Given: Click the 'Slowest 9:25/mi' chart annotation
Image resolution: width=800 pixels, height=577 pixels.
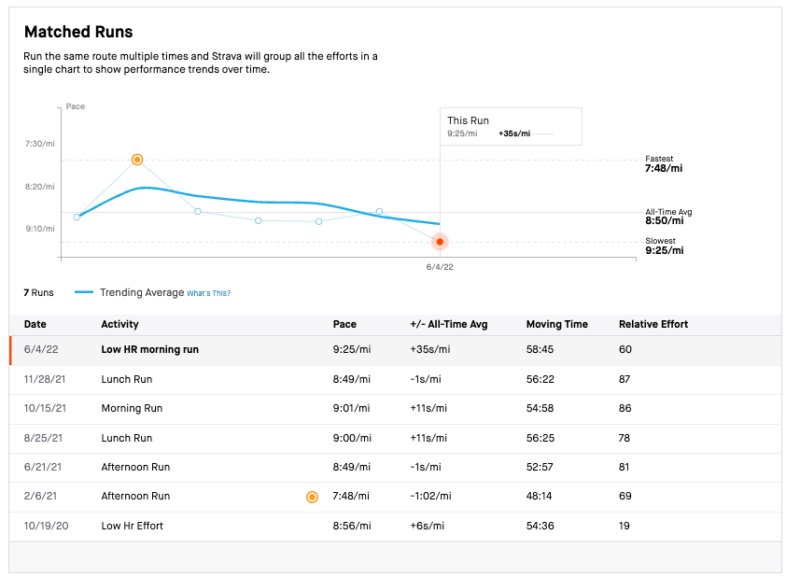Looking at the screenshot, I should pos(663,245).
